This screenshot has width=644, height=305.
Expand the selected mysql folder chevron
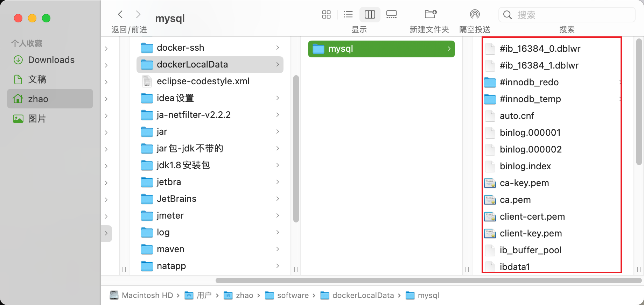point(449,49)
